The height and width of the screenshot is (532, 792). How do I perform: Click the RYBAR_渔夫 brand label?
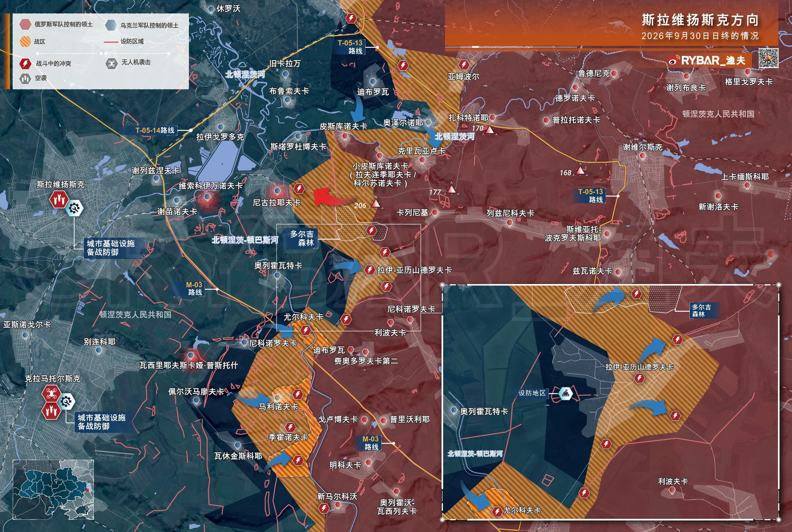(x=713, y=61)
